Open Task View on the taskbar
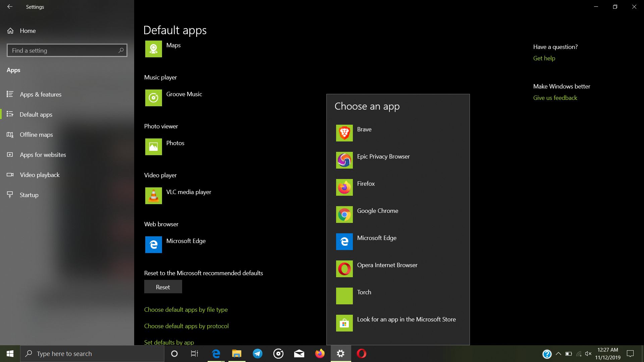The height and width of the screenshot is (362, 644). click(195, 354)
